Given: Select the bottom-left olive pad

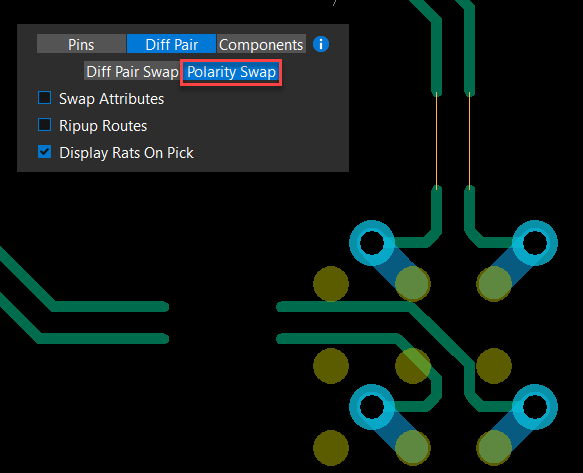Looking at the screenshot, I should [331, 448].
